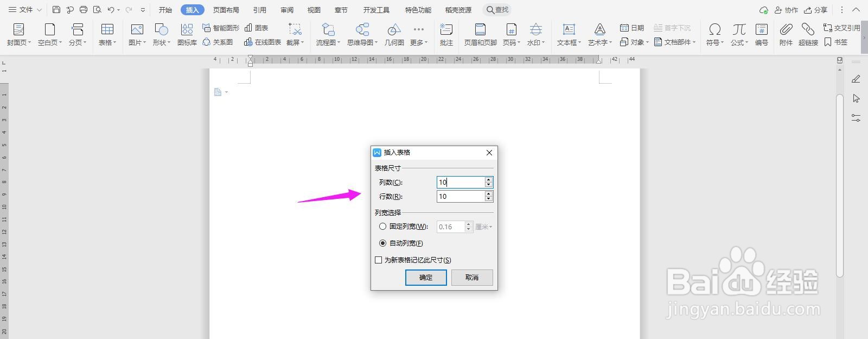Click the 符号 symbol icon
868x339 pixels.
point(715,29)
